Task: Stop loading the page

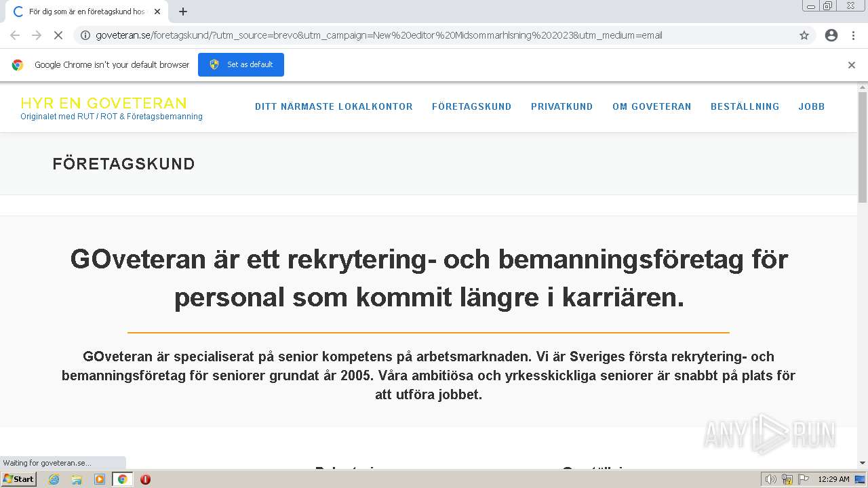Action: [58, 35]
